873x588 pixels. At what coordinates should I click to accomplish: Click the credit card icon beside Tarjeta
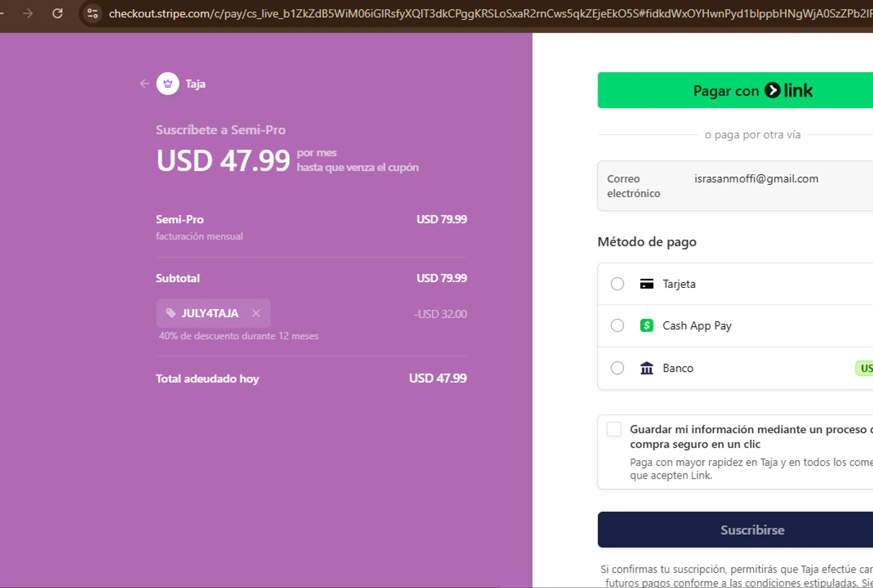[647, 284]
